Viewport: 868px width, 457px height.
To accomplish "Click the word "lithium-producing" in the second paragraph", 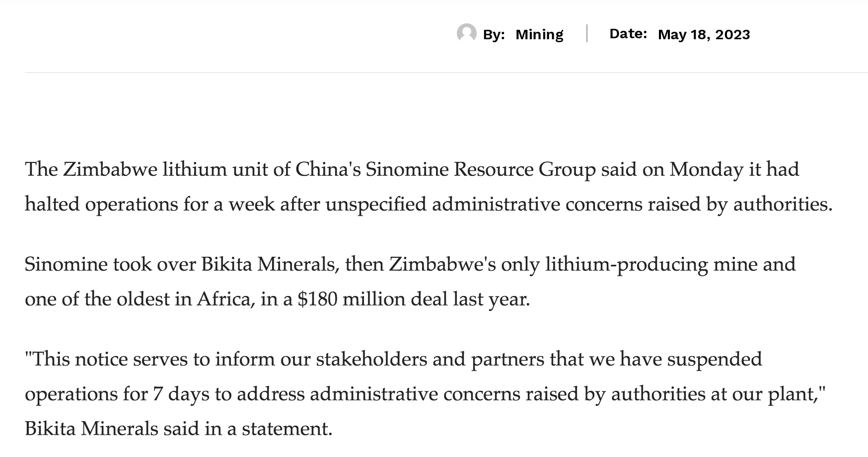I will click(x=626, y=264).
